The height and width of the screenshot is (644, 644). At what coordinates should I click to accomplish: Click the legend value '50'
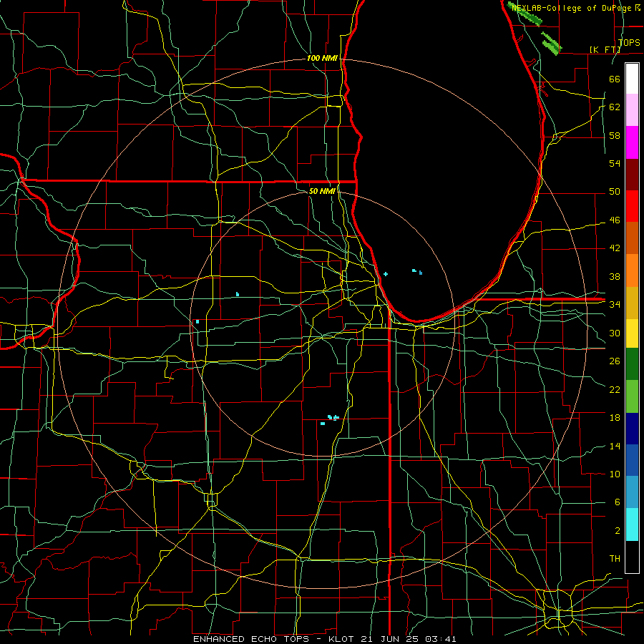[615, 192]
